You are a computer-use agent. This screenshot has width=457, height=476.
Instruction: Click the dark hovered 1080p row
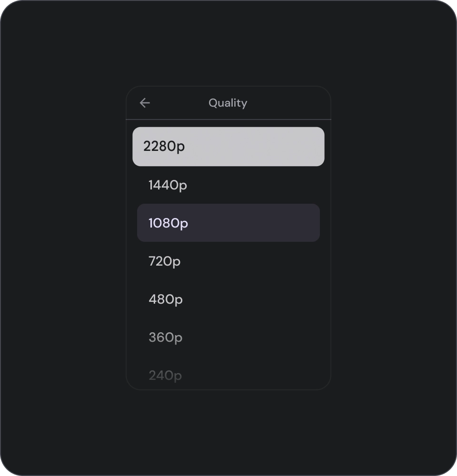coord(228,223)
